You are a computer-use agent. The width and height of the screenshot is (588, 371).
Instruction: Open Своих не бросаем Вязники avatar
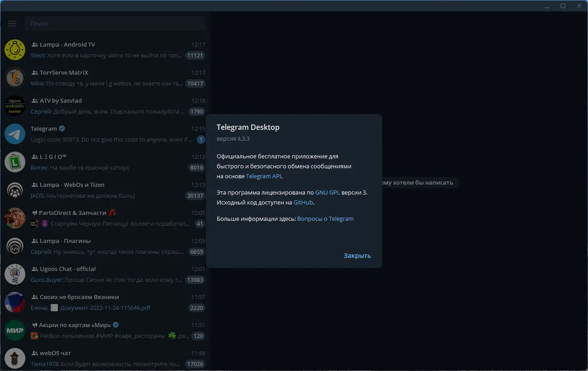[x=15, y=302]
